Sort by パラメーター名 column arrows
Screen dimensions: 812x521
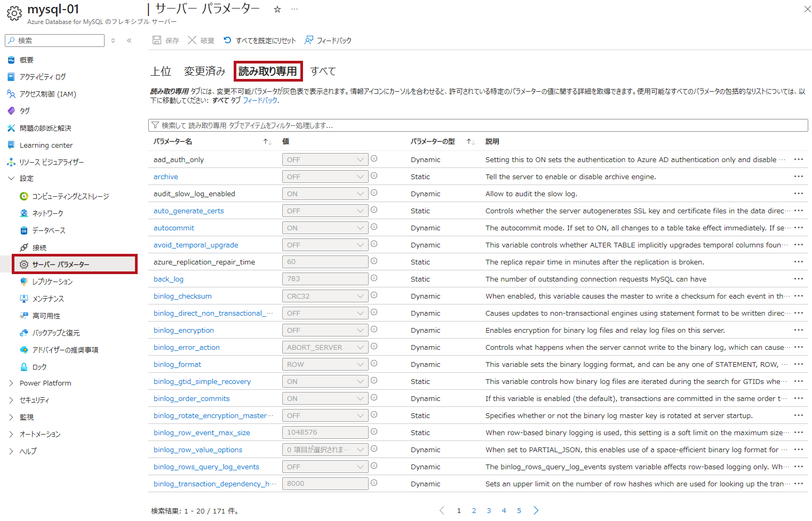point(267,142)
